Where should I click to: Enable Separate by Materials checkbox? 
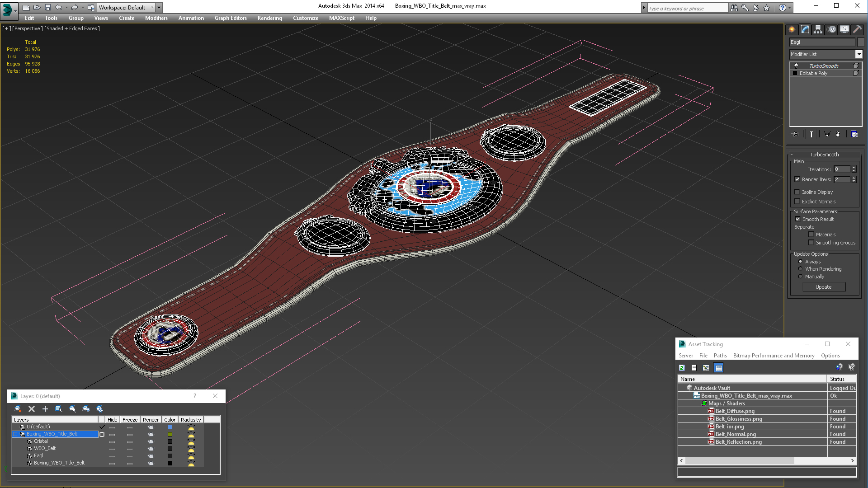point(811,235)
